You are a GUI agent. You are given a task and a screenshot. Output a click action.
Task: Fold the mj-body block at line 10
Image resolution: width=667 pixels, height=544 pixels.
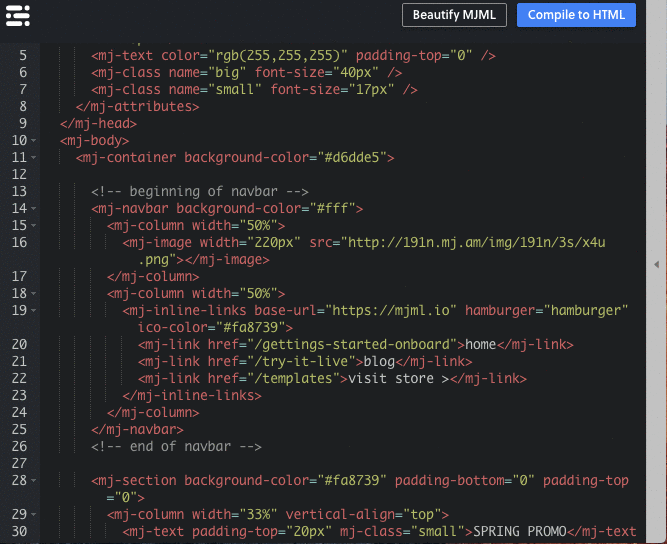pyautogui.click(x=34, y=141)
